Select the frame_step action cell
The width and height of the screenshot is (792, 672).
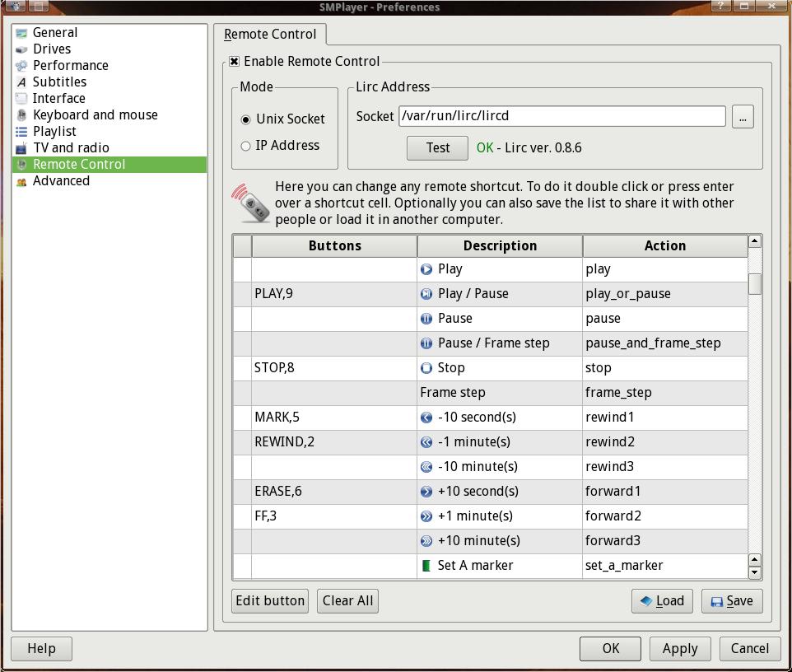(x=665, y=393)
